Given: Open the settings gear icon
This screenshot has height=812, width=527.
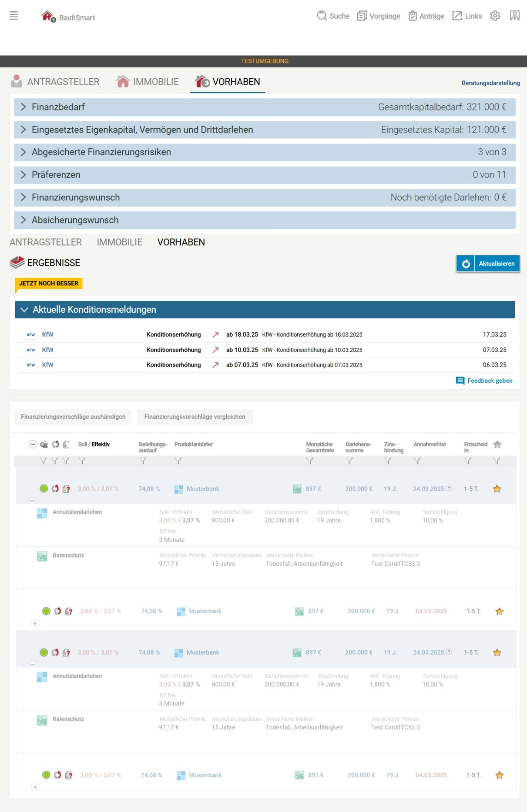Looking at the screenshot, I should 495,16.
